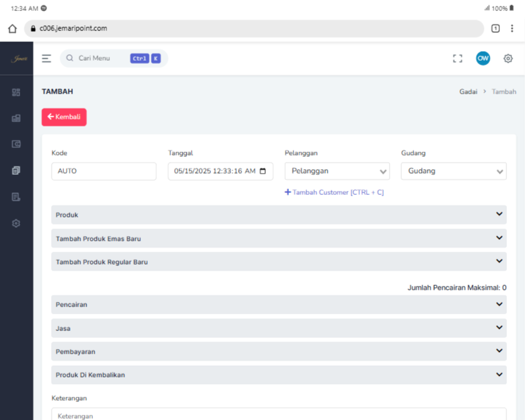Expand the Produk section
The image size is (525, 420).
coord(279,215)
